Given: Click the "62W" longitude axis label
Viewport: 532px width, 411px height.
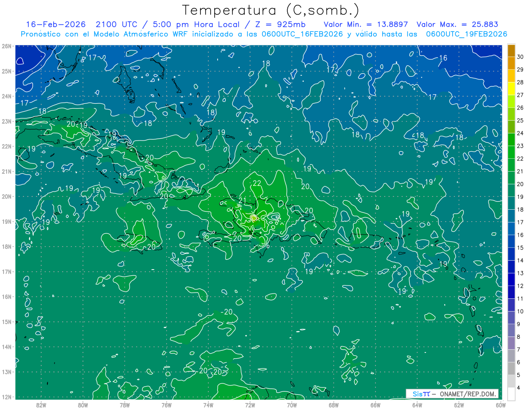Looking at the screenshot, I should tap(458, 405).
